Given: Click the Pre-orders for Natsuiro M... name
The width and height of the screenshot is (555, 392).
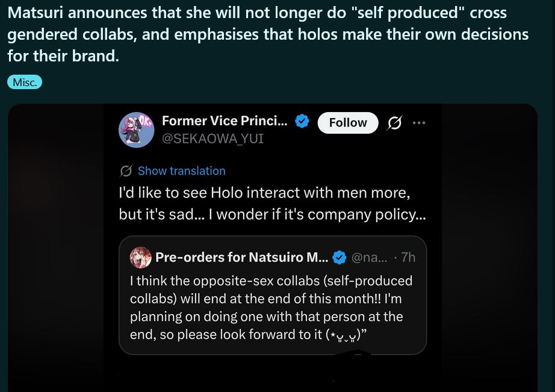Looking at the screenshot, I should click(x=241, y=258).
